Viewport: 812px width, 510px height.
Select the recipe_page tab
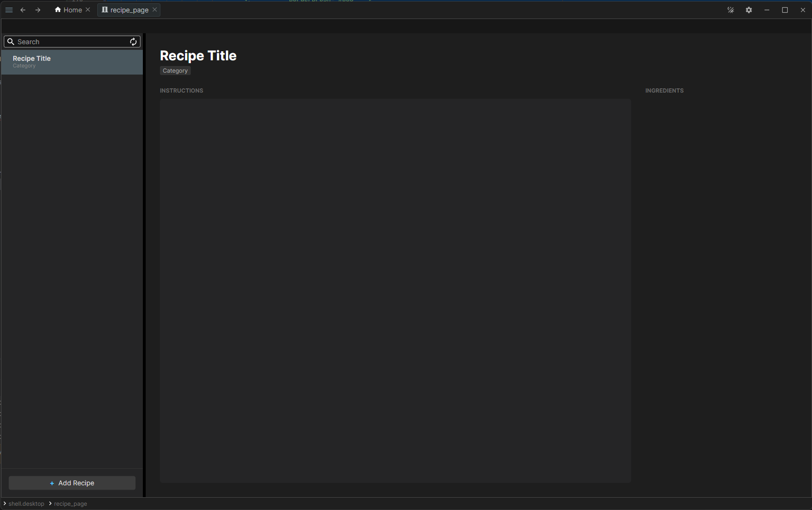[x=128, y=9]
